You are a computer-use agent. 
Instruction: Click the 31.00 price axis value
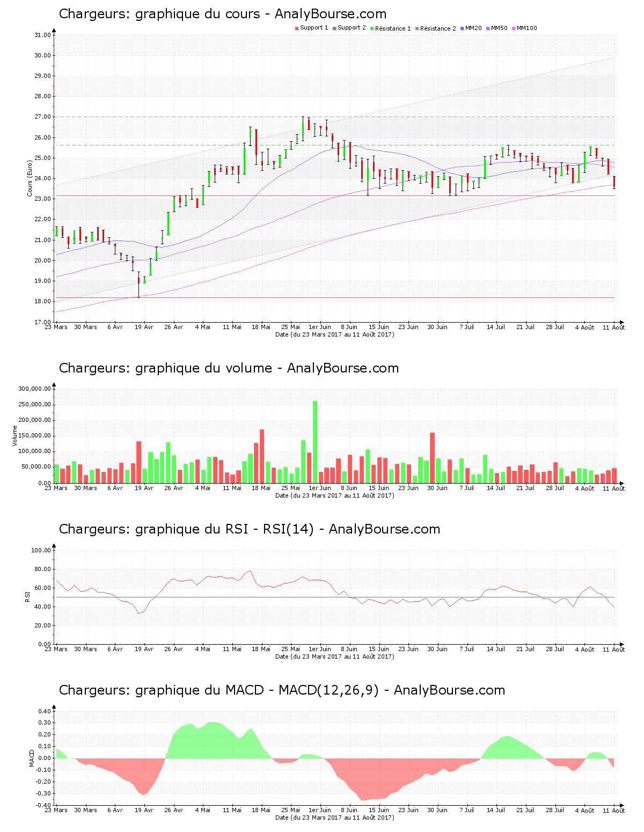tap(42, 35)
